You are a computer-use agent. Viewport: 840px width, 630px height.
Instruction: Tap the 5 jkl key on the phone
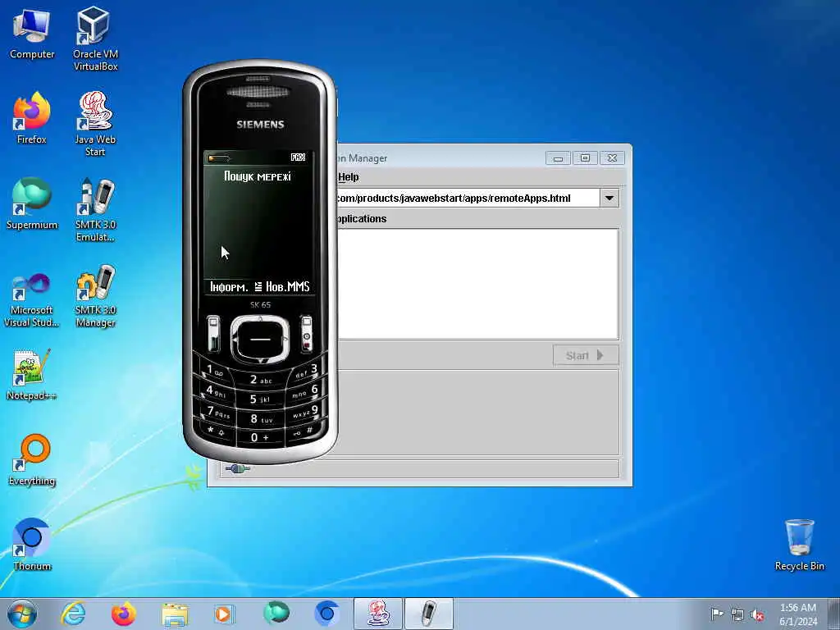coord(260,399)
